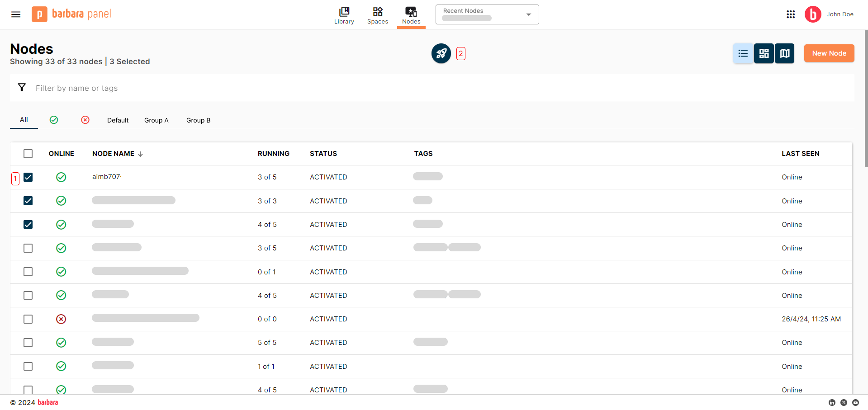Switch to grid view of nodes
Image resolution: width=868 pixels, height=410 pixels.
764,53
